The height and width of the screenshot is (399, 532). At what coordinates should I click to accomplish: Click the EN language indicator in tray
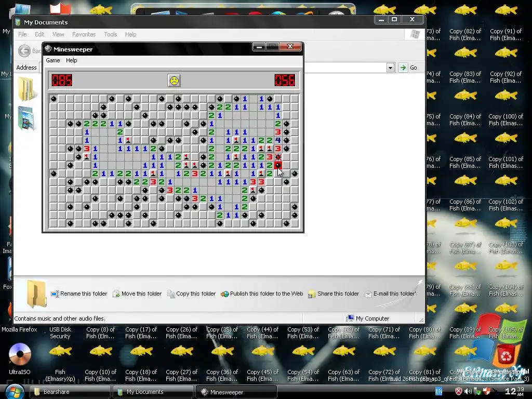pyautogui.click(x=438, y=392)
